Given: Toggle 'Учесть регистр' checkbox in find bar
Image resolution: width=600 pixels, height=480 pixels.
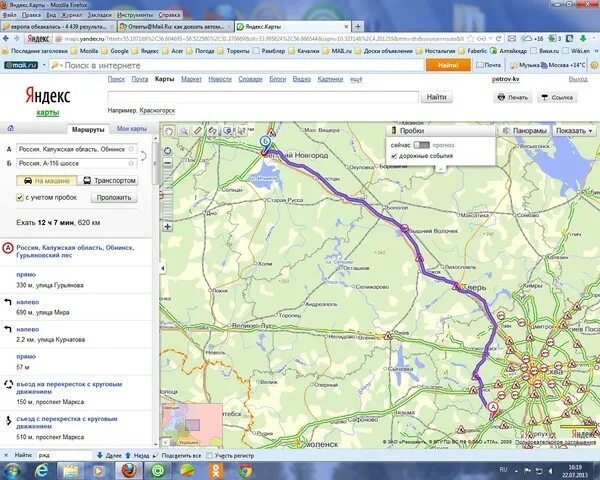Looking at the screenshot, I should (209, 456).
